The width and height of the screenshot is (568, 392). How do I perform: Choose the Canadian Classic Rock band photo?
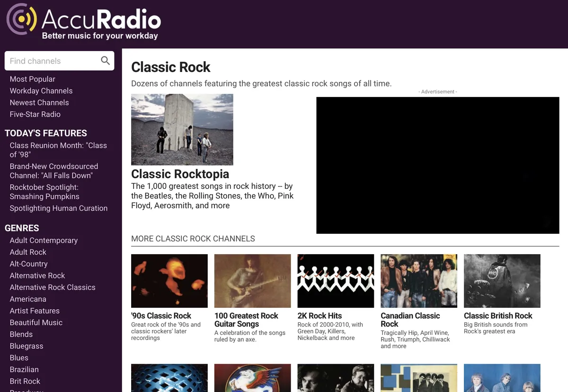point(419,281)
